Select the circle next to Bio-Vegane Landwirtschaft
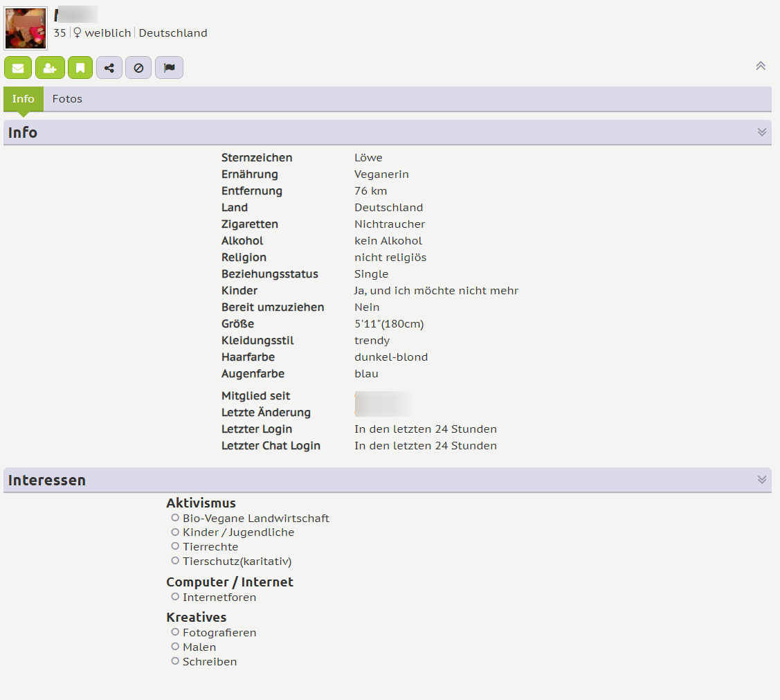Image resolution: width=780 pixels, height=700 pixels. (175, 518)
